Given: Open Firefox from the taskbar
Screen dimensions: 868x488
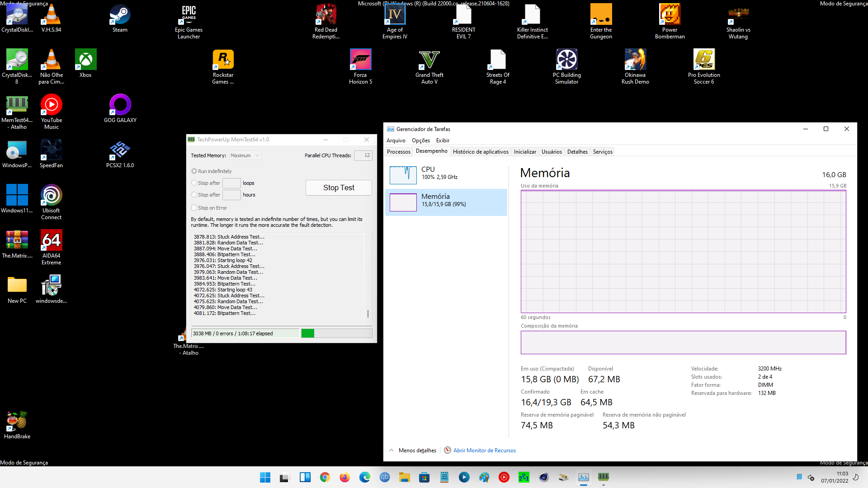Looking at the screenshot, I should 344,477.
